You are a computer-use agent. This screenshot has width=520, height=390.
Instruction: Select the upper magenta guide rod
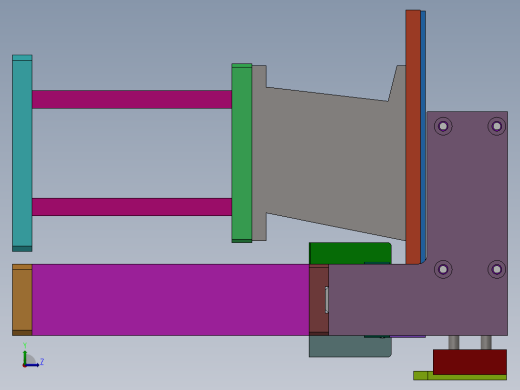tap(132, 99)
